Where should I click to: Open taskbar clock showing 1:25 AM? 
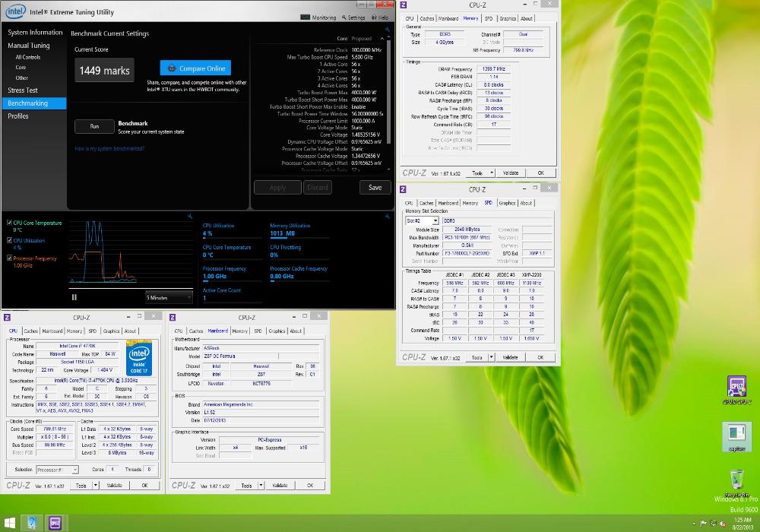(x=742, y=524)
